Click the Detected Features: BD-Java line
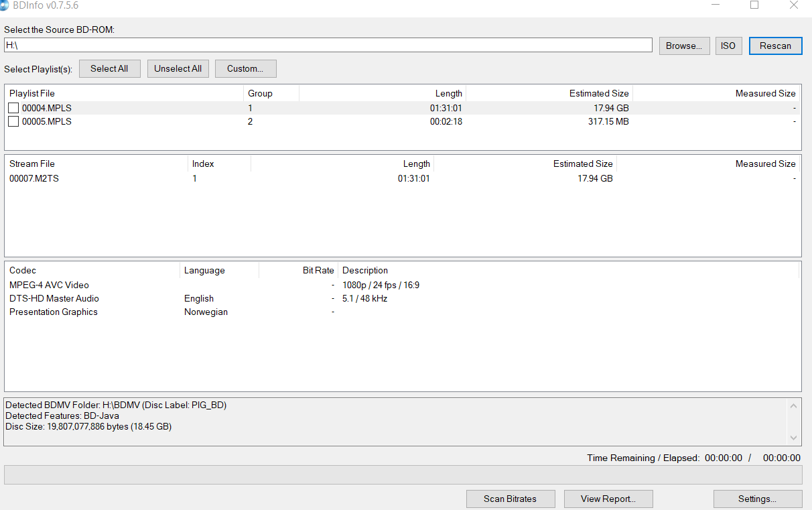812x510 pixels. coord(62,416)
